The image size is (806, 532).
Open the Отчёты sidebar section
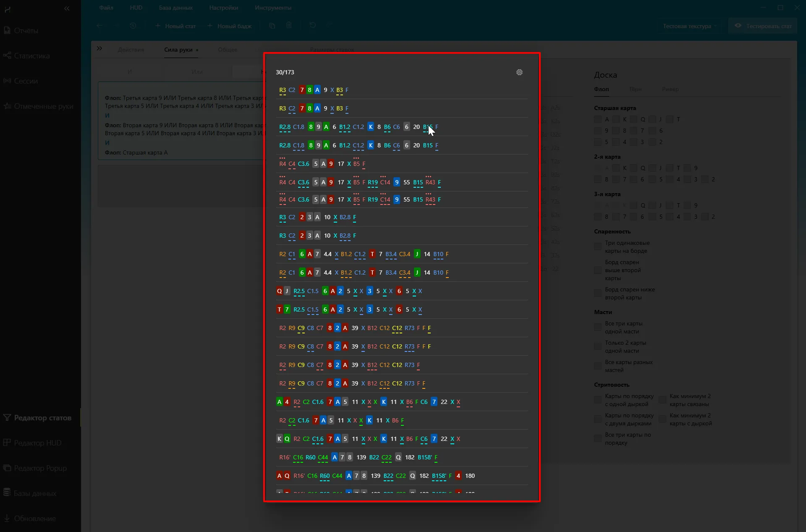click(x=26, y=31)
